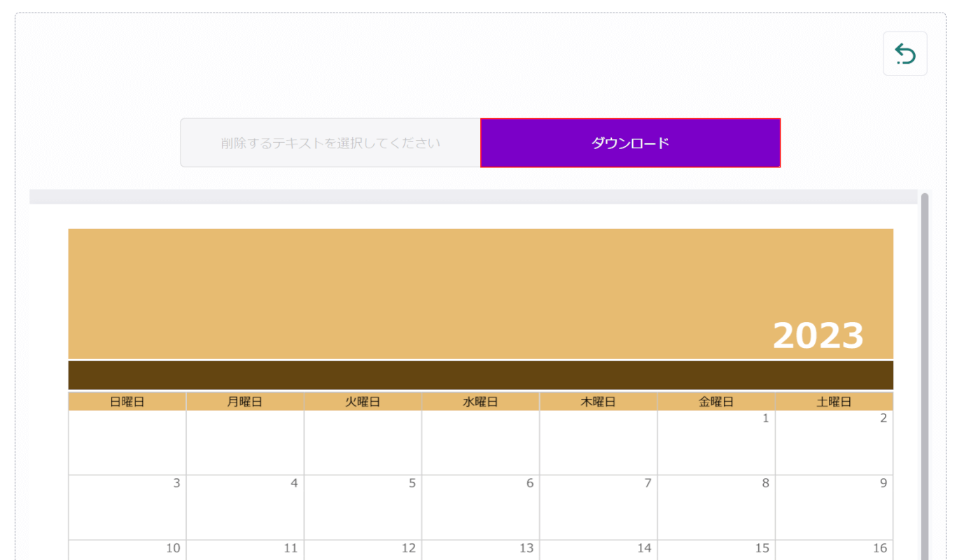The image size is (971, 560).
Task: Select the 金曜日 header cell
Action: [716, 402]
